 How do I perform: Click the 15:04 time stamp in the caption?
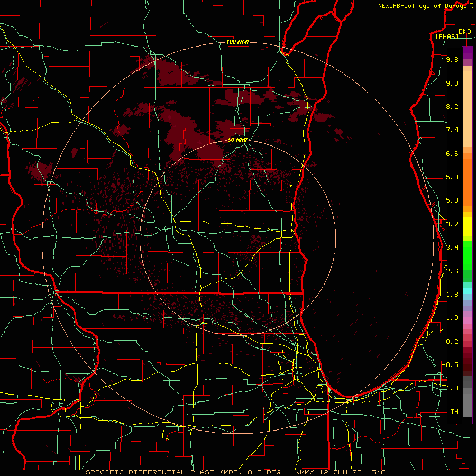coord(378,472)
